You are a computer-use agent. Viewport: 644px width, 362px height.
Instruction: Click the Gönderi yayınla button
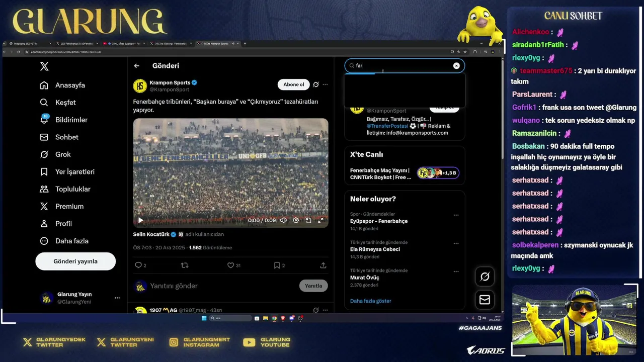pos(75,261)
